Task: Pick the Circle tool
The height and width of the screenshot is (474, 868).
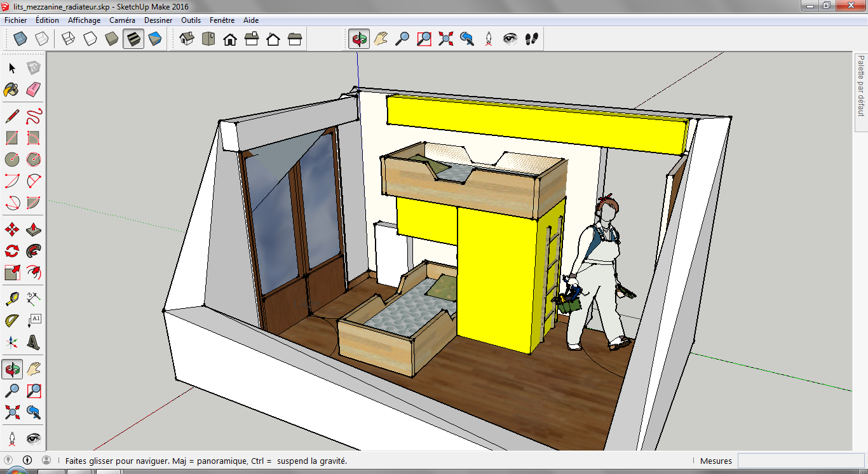Action: pyautogui.click(x=12, y=159)
